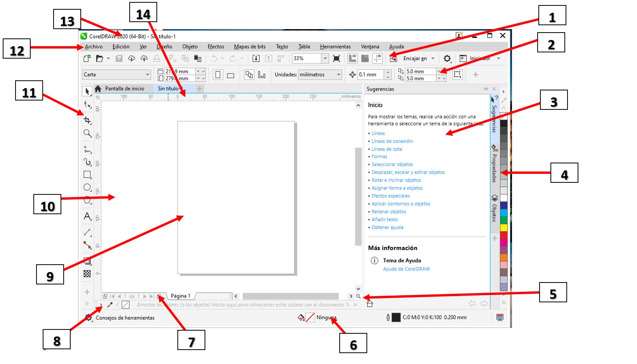Open the Añadir texto link
637x364 pixels.
(385, 220)
